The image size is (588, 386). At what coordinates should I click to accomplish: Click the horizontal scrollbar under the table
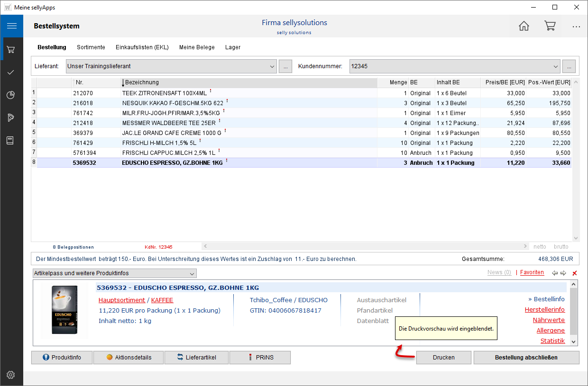tap(365, 247)
